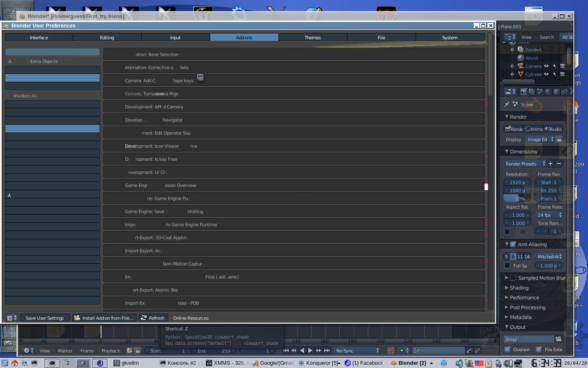
Task: Click the Audio render button
Action: point(553,129)
